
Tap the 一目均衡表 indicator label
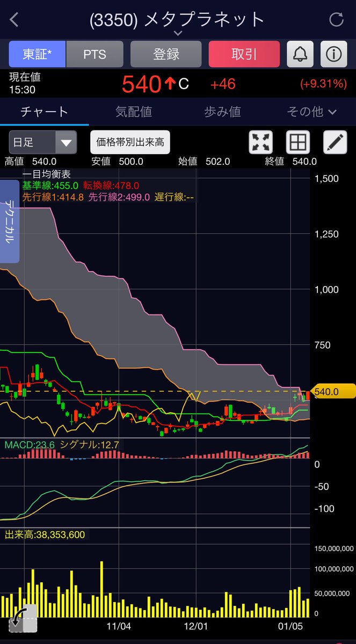tap(47, 174)
